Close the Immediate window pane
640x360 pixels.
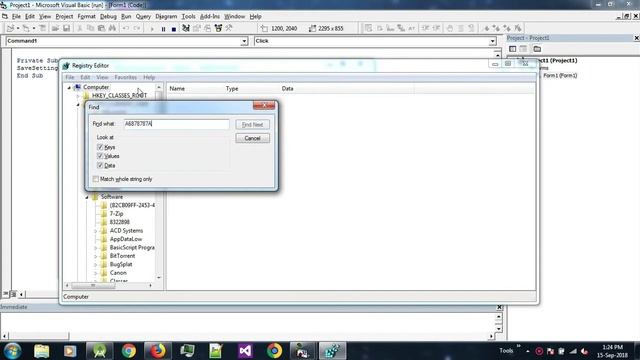pos(499,307)
